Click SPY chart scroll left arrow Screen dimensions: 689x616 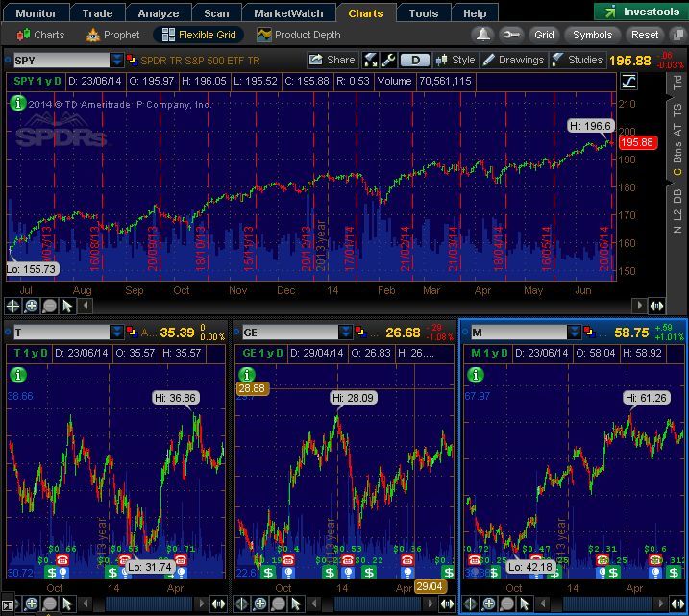(x=86, y=306)
